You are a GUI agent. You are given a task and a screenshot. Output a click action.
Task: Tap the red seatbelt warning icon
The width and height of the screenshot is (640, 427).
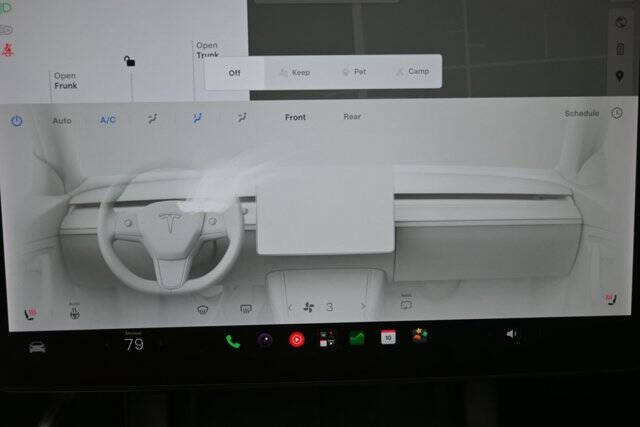7,50
